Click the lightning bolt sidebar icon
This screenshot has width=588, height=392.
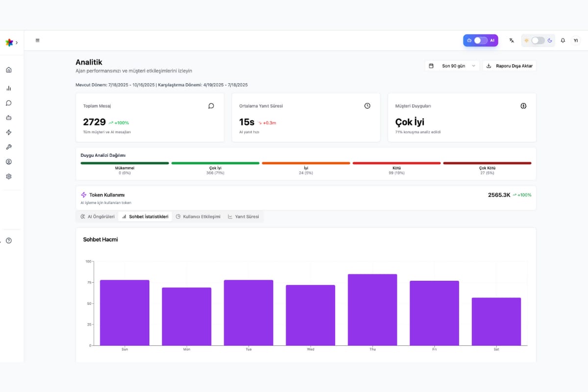(8, 132)
